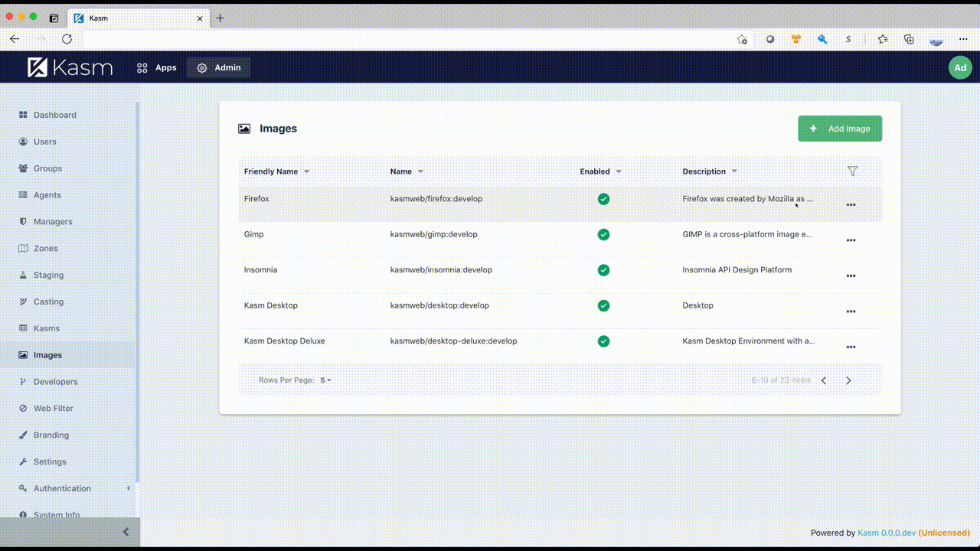980x551 pixels.
Task: Click the Images panel heading icon
Action: coord(244,129)
